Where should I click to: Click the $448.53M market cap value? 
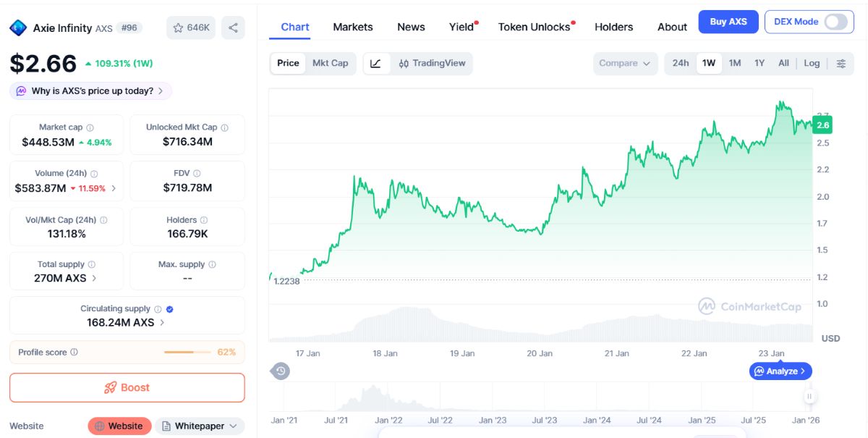[48, 142]
